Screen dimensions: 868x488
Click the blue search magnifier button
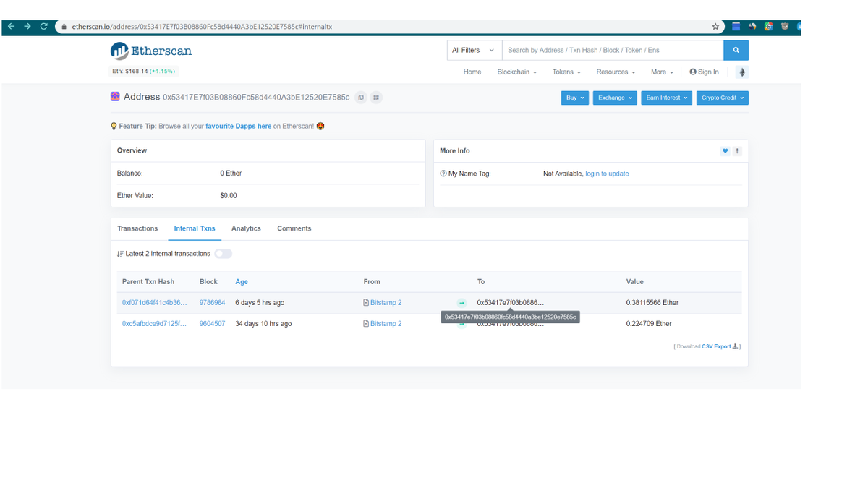(736, 50)
